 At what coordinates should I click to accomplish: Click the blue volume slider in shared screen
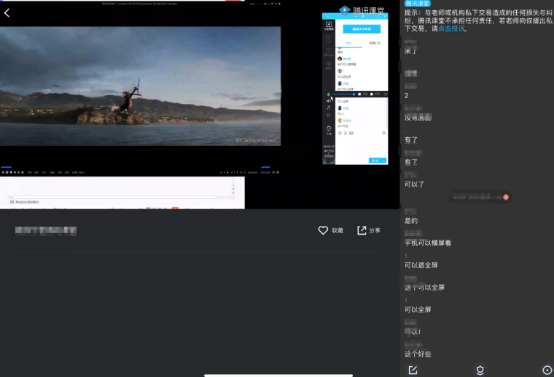pos(343,94)
